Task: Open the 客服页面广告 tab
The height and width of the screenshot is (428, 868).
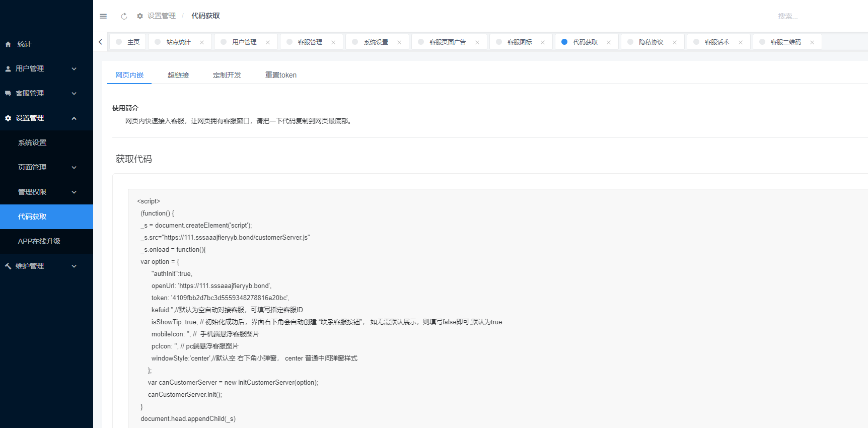Action: point(449,42)
